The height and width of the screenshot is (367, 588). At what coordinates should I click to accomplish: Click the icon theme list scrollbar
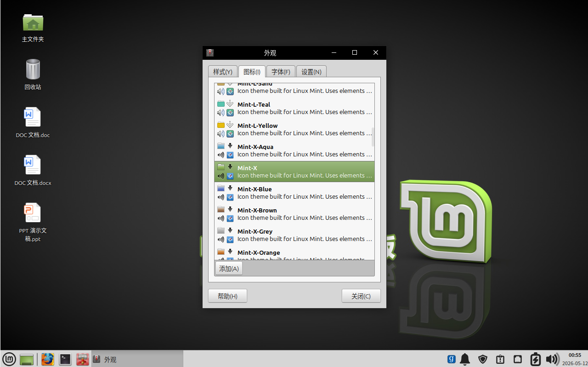tap(373, 137)
